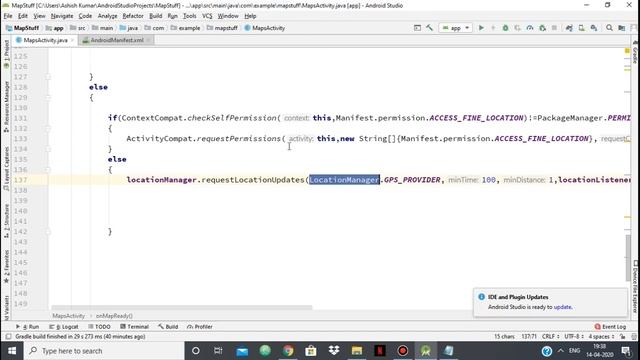Open Netflix from the taskbar
Screen dimensions: 640x360
[380, 351]
